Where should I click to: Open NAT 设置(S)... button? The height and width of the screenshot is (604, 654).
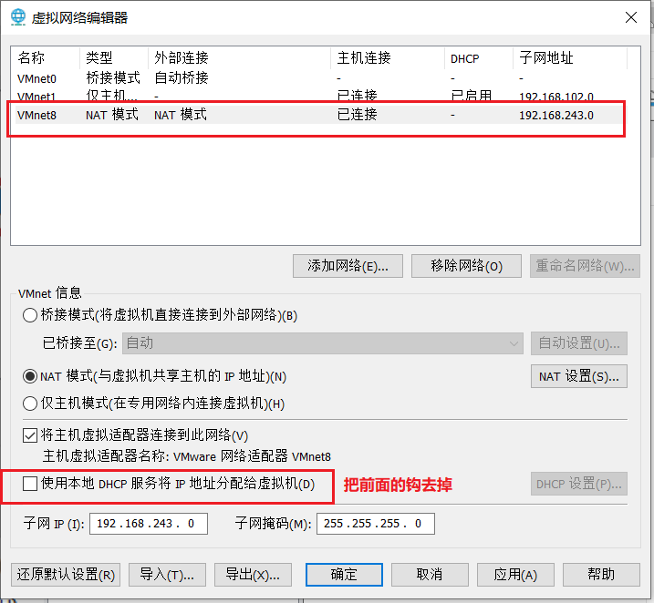(579, 376)
